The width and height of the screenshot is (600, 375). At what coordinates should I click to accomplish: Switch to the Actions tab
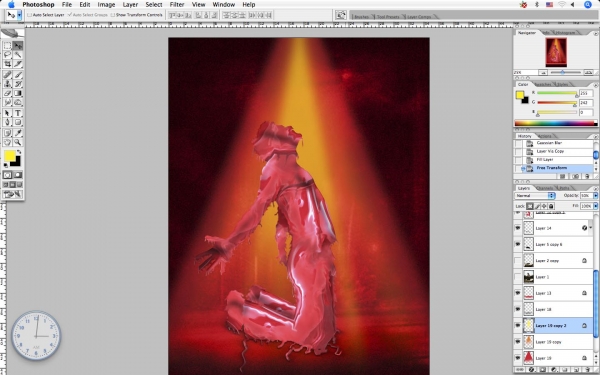(x=545, y=136)
